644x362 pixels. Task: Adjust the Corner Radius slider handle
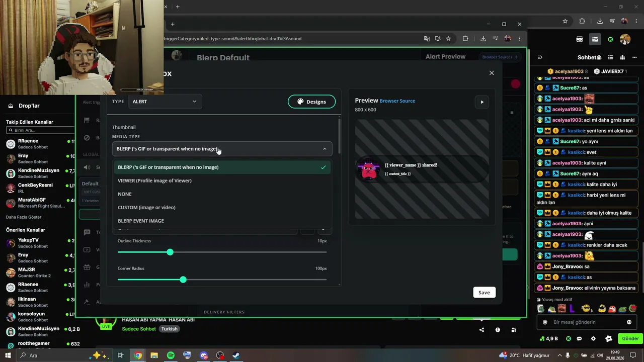183,280
